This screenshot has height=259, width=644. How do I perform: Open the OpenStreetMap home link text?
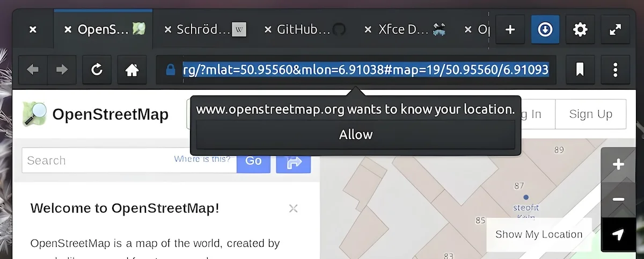coord(110,114)
